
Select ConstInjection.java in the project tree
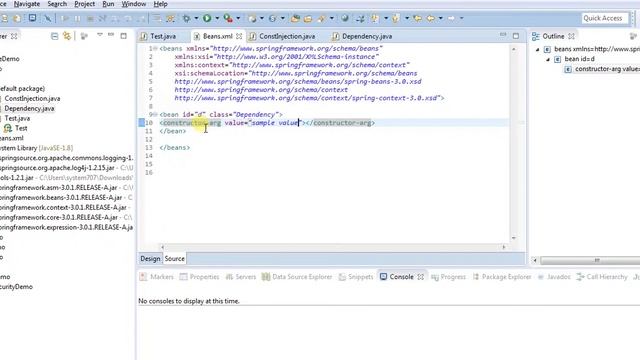coord(32,98)
